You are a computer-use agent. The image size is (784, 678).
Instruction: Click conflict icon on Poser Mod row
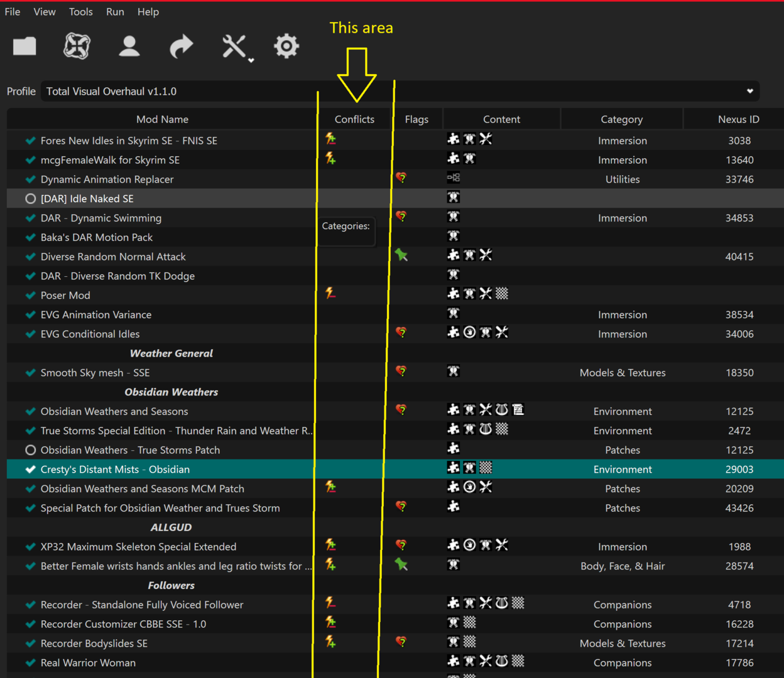(330, 293)
